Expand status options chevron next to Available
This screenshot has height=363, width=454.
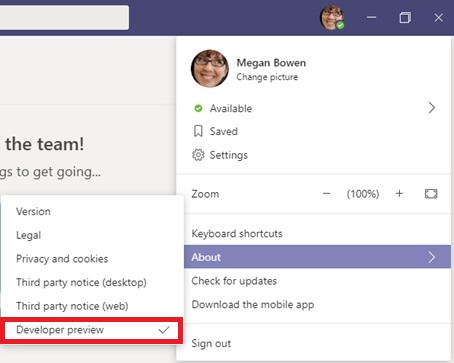coord(432,108)
